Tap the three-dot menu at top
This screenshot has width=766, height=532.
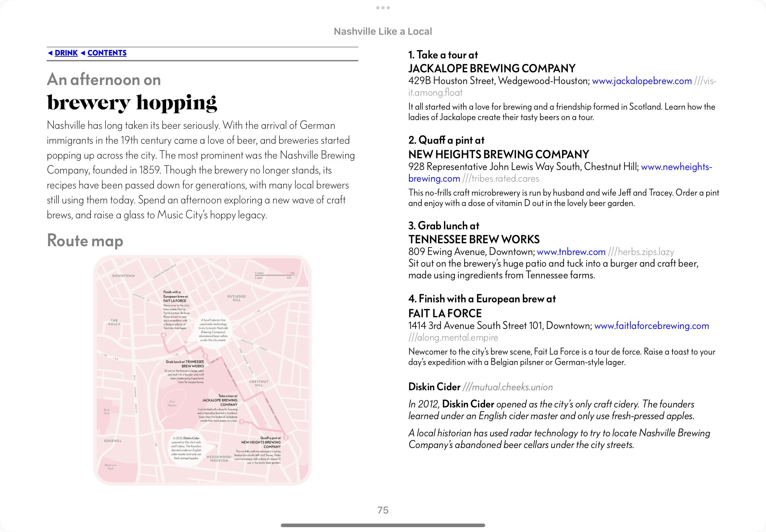tap(383, 8)
